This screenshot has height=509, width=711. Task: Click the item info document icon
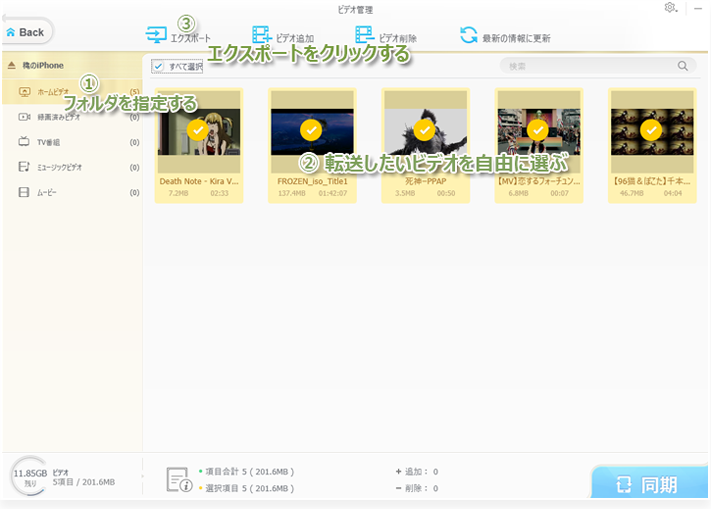click(179, 480)
